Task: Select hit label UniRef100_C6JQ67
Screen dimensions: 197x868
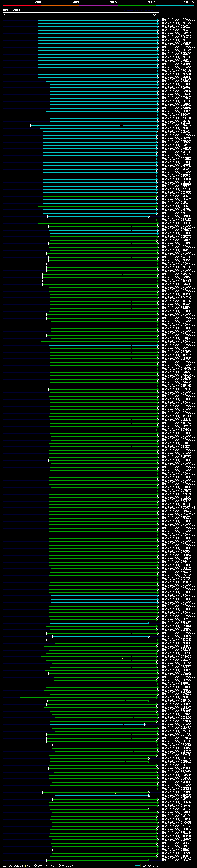Action: 177,338
